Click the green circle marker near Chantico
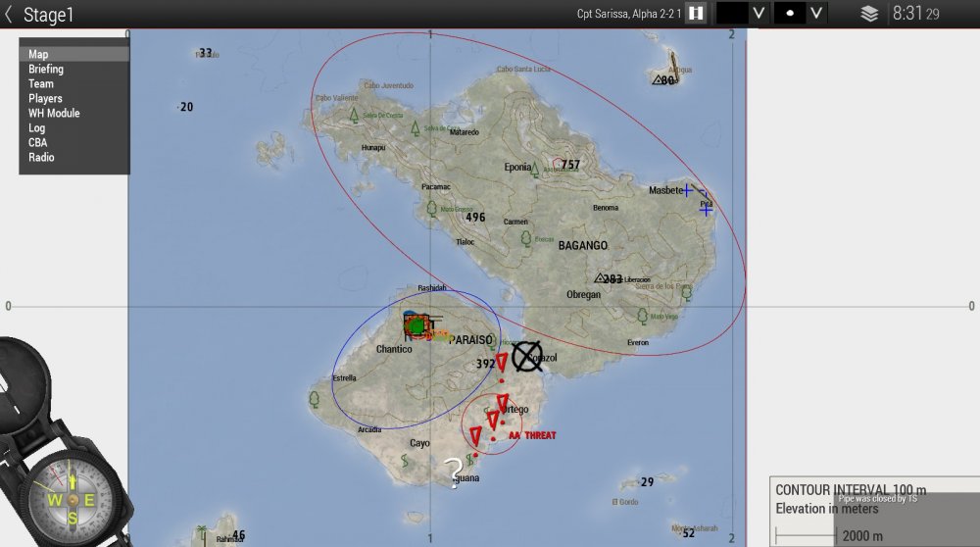 coord(417,325)
